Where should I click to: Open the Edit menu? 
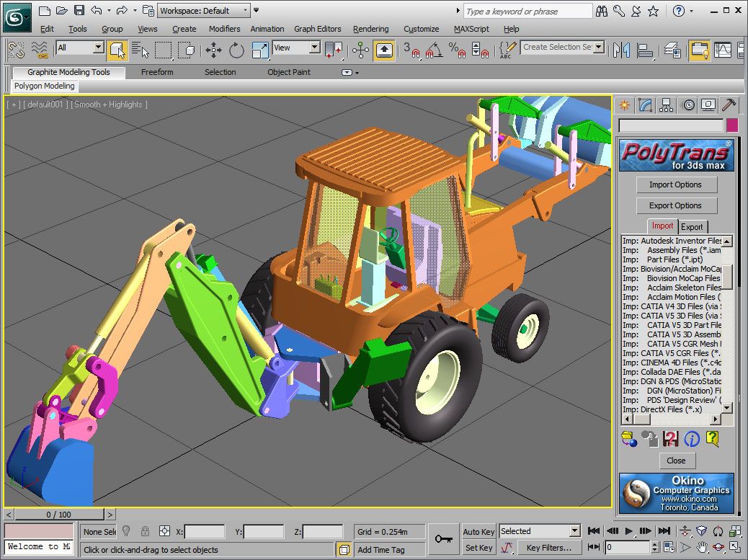[47, 29]
